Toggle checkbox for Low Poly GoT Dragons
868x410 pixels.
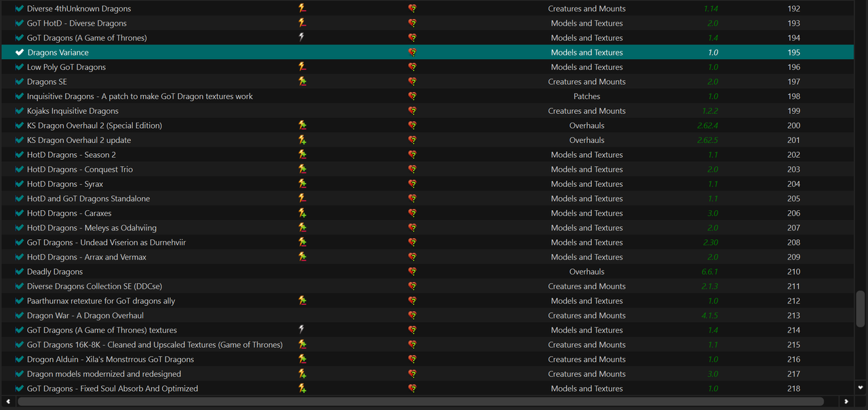coord(20,67)
